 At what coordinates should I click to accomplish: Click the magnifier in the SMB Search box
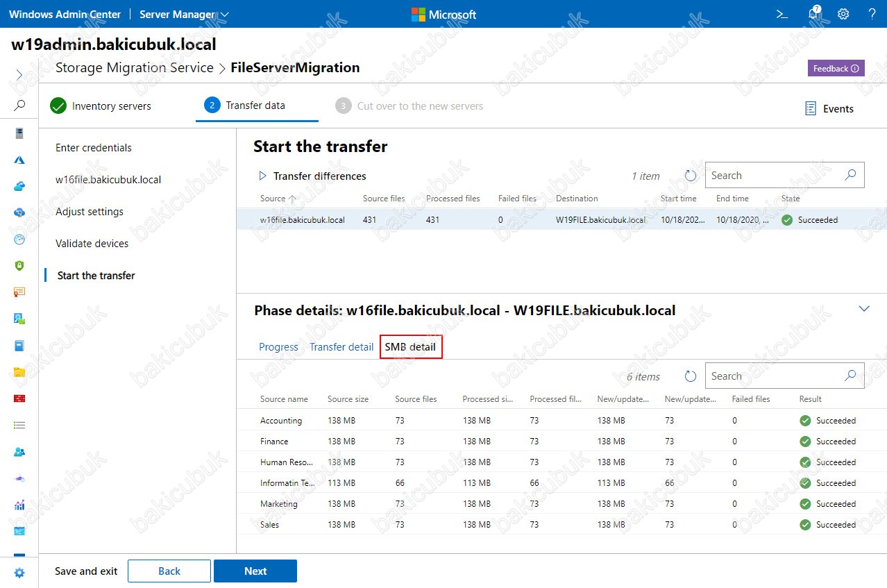pos(850,376)
